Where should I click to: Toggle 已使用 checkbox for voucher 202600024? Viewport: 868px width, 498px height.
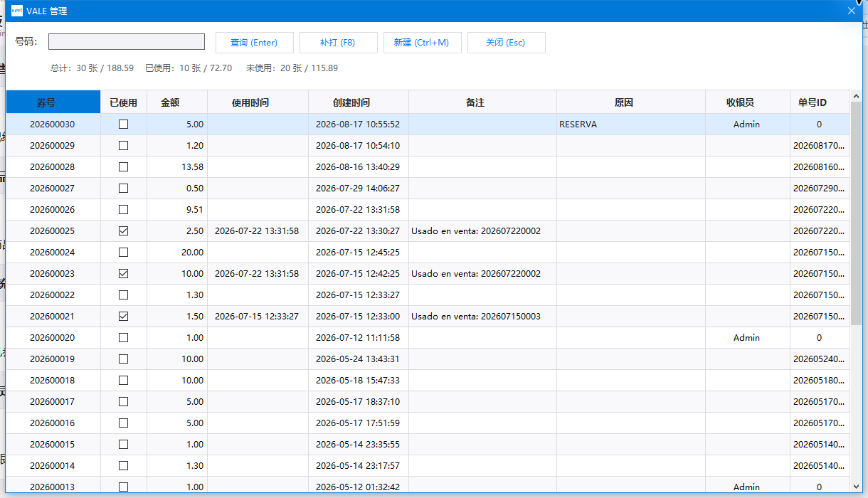click(x=124, y=253)
